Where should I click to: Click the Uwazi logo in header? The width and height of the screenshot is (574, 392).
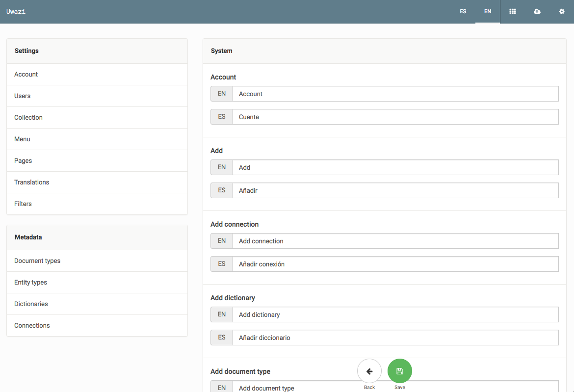(16, 11)
